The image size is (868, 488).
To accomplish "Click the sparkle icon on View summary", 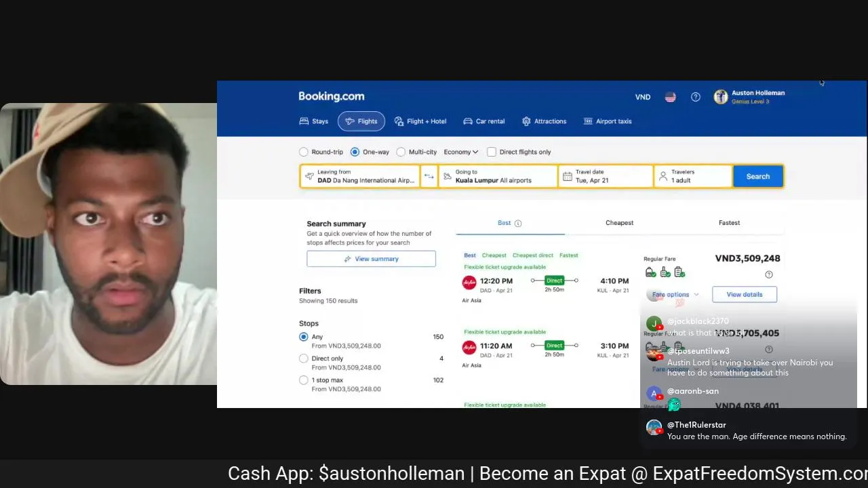I will point(348,259).
